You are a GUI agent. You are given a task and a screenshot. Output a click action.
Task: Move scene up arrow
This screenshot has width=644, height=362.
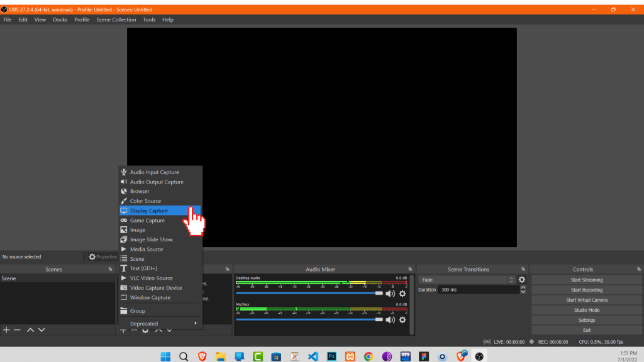30,330
